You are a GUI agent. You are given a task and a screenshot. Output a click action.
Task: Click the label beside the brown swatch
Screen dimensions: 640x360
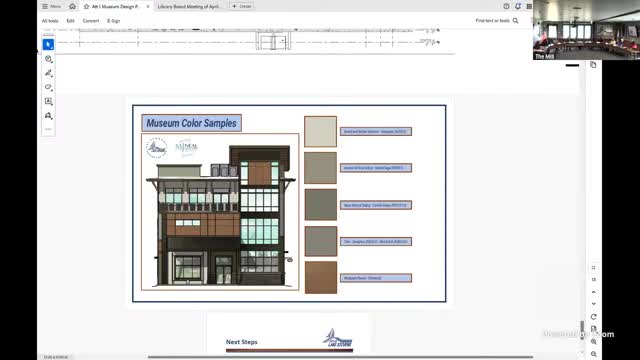click(376, 278)
